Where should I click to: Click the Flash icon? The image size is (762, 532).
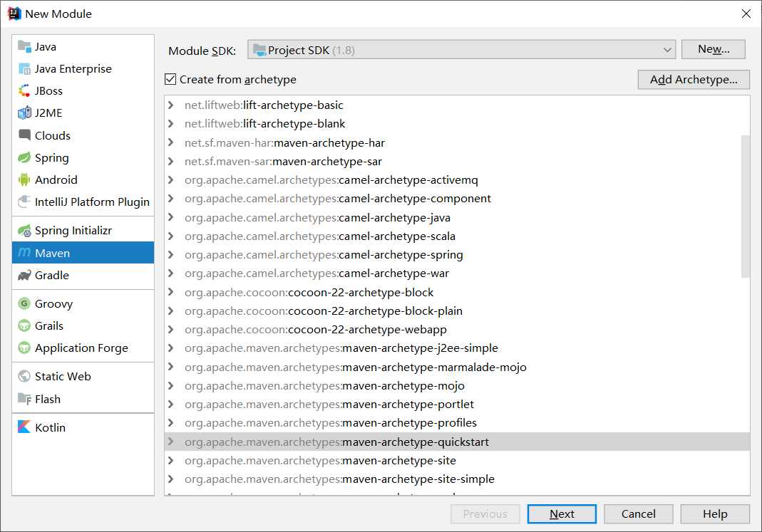[x=24, y=399]
